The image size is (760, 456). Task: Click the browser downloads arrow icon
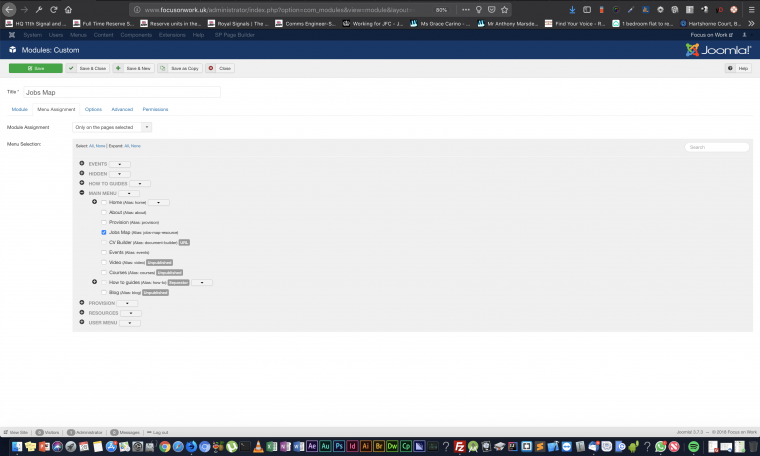point(572,10)
